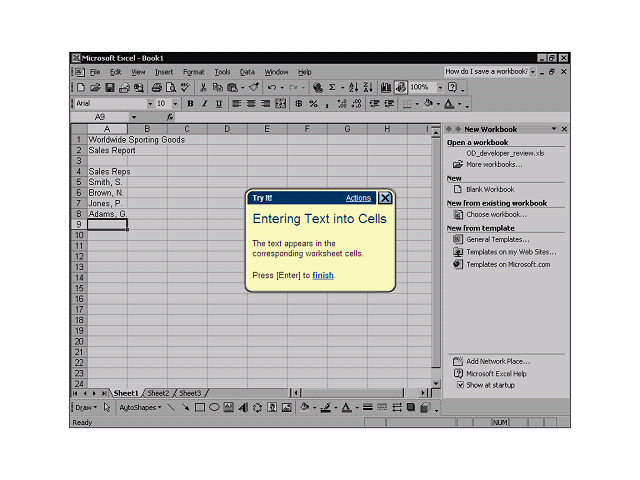This screenshot has width=640, height=480.
Task: Open the Edit menu
Action: tap(116, 72)
